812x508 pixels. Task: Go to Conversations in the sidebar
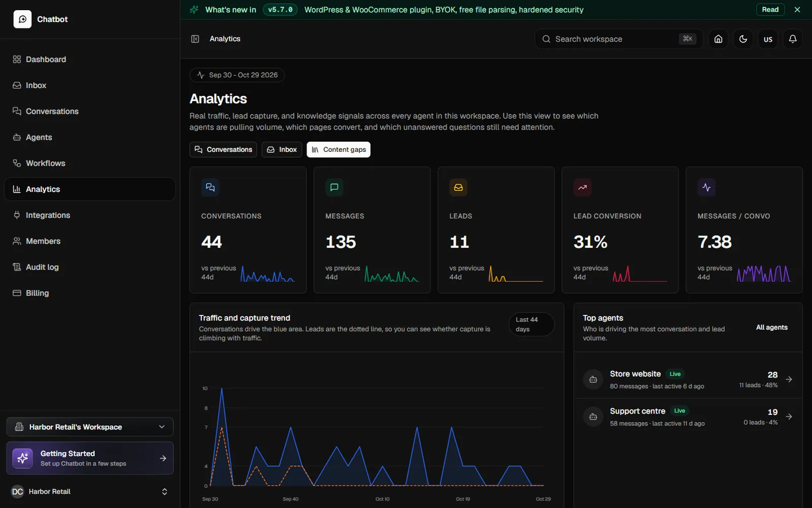[x=90, y=111]
